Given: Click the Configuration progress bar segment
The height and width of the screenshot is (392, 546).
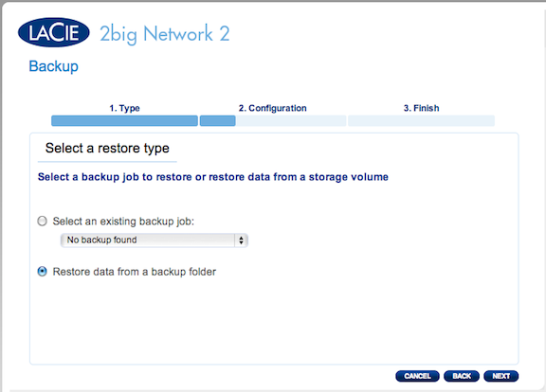Looking at the screenshot, I should (273, 120).
